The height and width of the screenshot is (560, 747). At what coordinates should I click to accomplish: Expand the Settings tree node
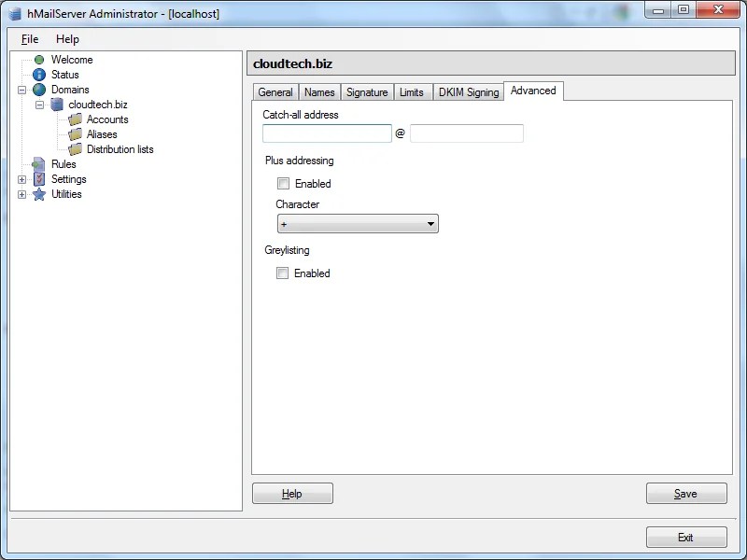pyautogui.click(x=21, y=179)
